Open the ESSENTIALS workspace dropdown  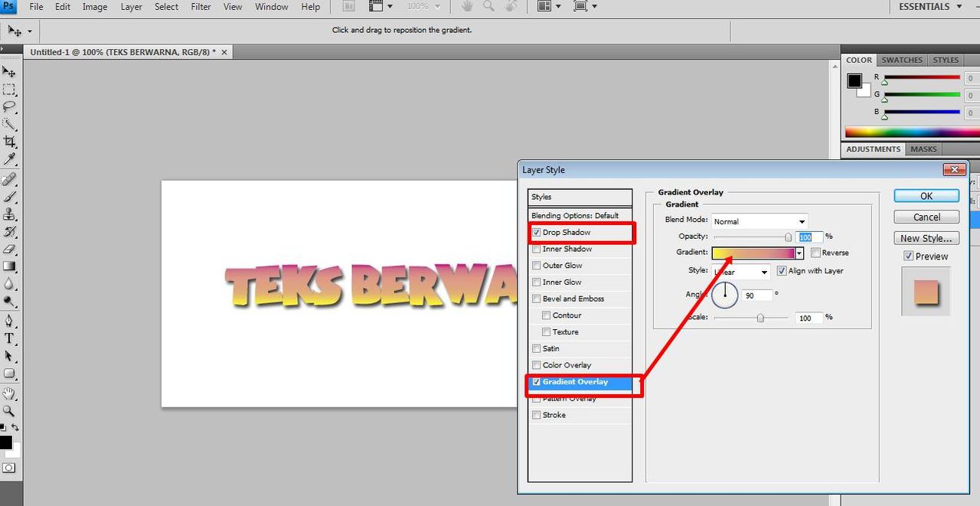[929, 7]
